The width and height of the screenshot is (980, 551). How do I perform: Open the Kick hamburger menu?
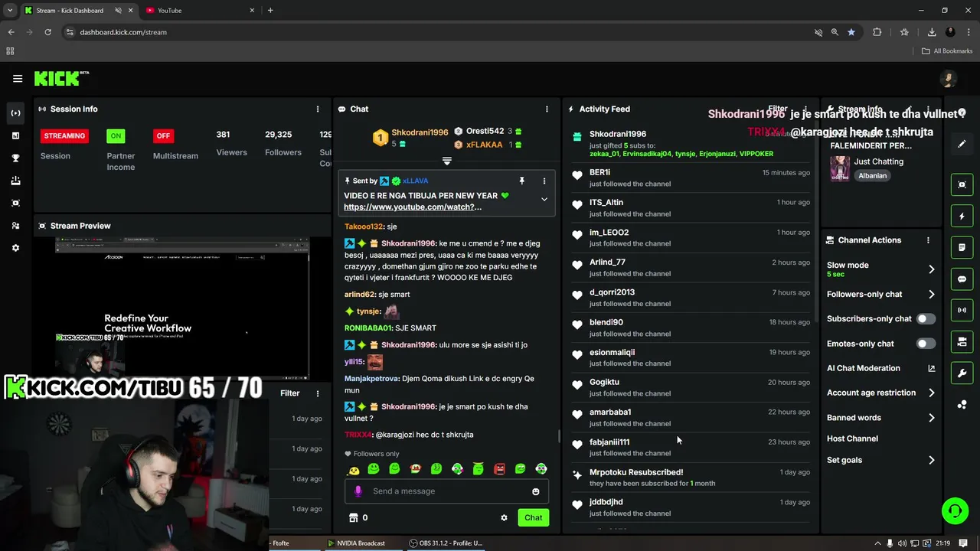[x=18, y=78]
